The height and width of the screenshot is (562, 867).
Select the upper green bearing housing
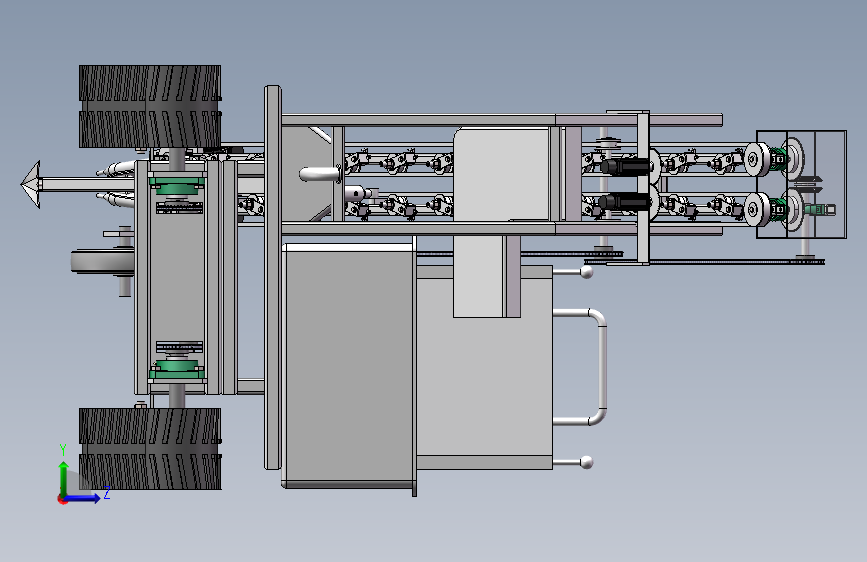click(x=176, y=185)
